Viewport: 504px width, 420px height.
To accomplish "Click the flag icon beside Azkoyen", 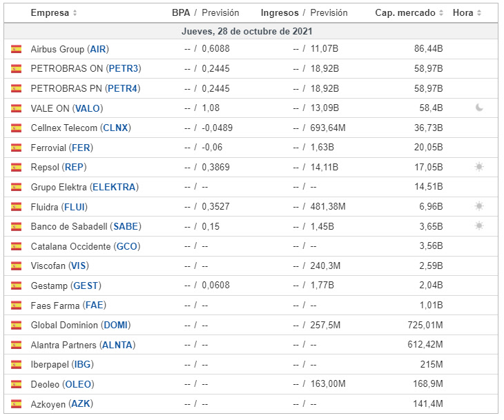I will click(16, 404).
